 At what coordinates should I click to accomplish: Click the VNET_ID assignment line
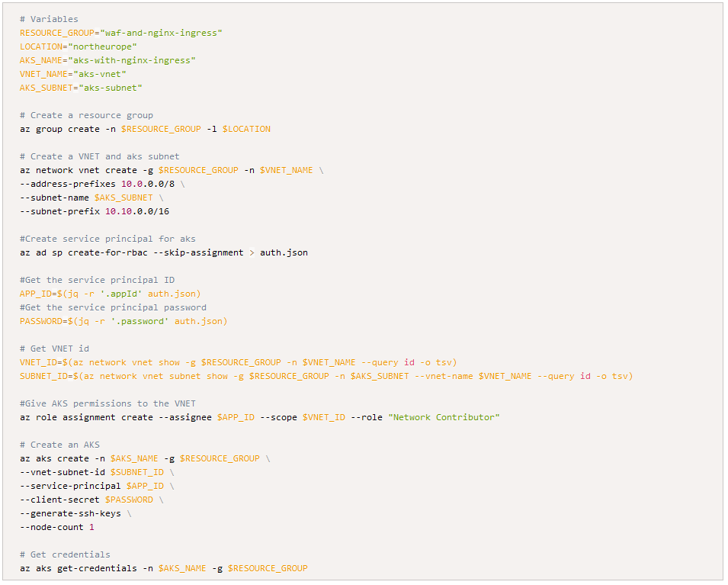[x=238, y=362]
